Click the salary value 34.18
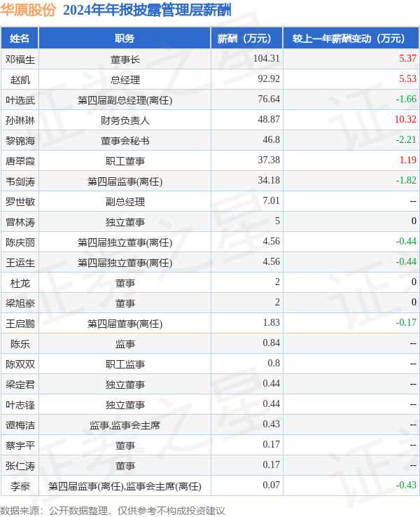 269,181
